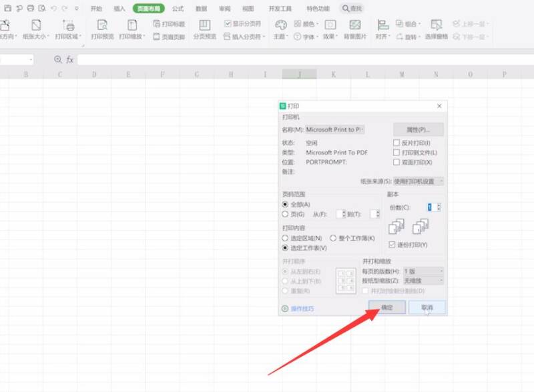Open the Pages Per Sheet (每页的版数) dropdown
Viewport: 534px width, 392px height.
[423, 271]
